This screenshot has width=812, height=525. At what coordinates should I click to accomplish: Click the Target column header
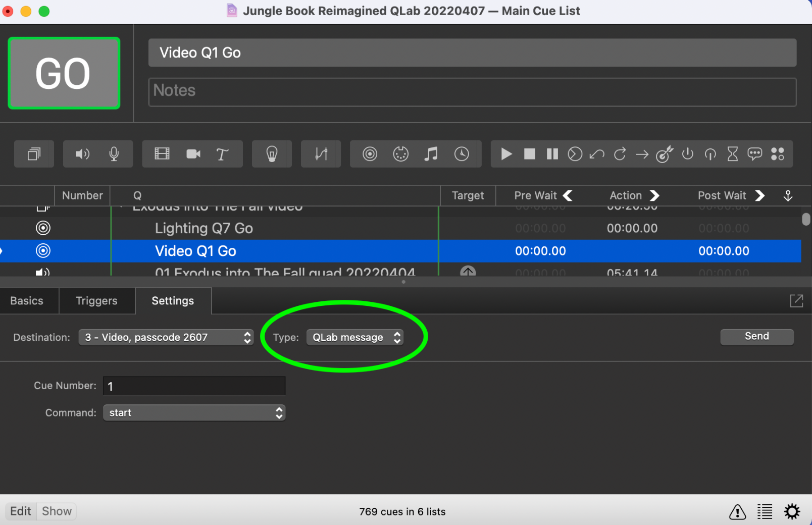click(x=468, y=196)
